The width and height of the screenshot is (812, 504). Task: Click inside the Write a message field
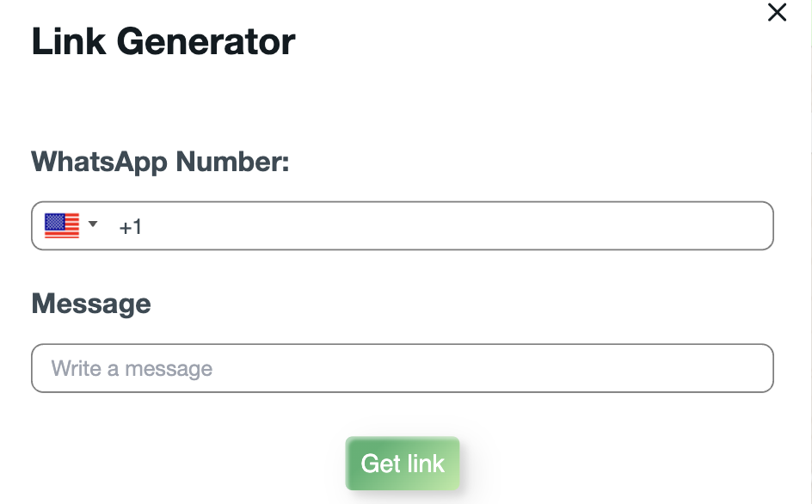(402, 368)
